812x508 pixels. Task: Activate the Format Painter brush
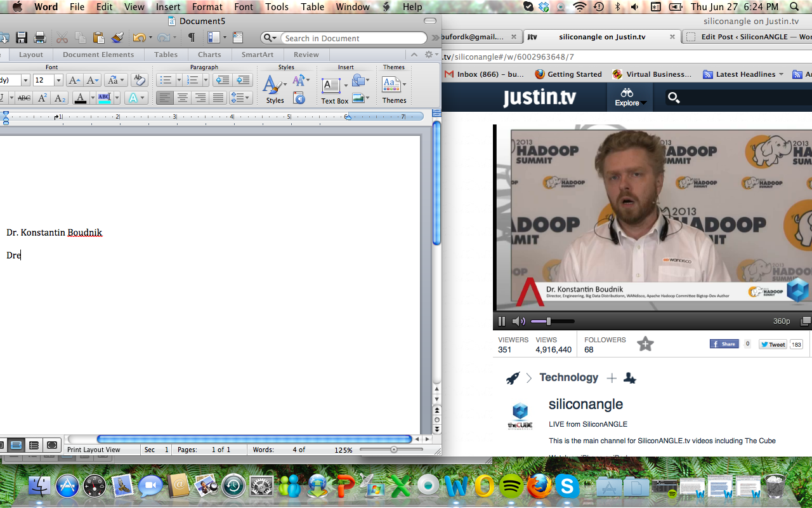(x=117, y=38)
